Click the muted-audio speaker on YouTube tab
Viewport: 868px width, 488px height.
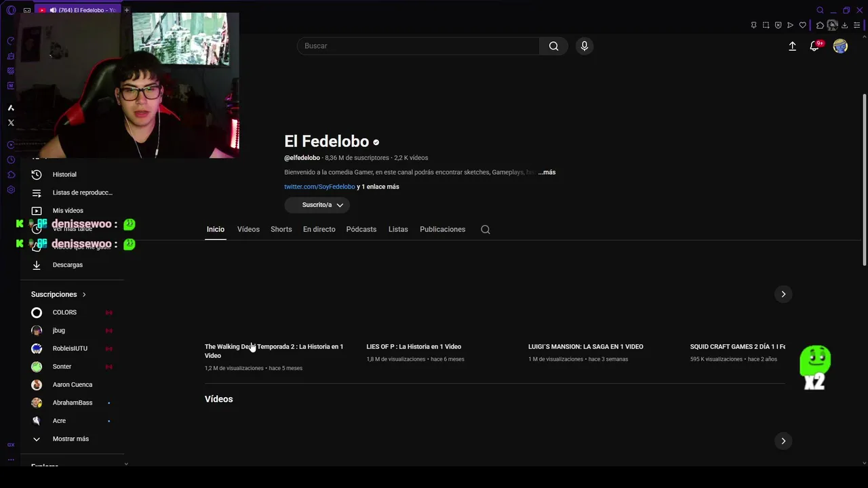(x=53, y=10)
